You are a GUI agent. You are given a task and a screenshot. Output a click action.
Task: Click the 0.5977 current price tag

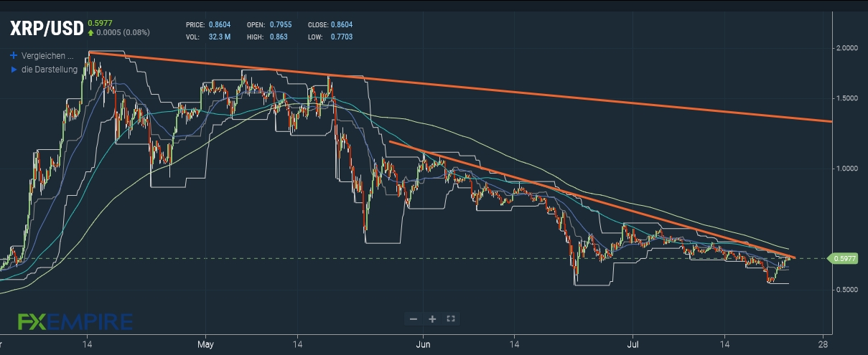click(843, 259)
